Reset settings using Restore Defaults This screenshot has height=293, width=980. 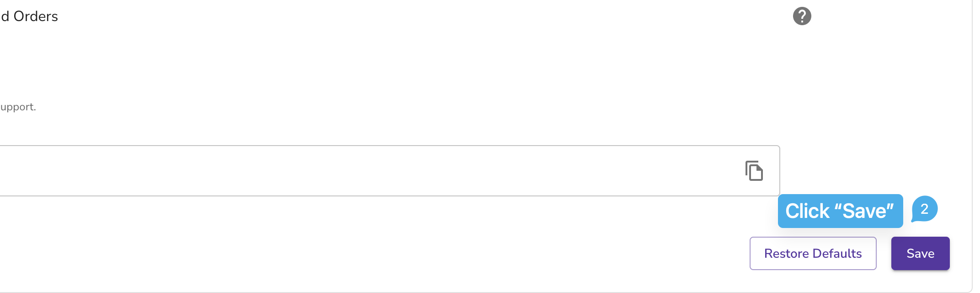813,253
